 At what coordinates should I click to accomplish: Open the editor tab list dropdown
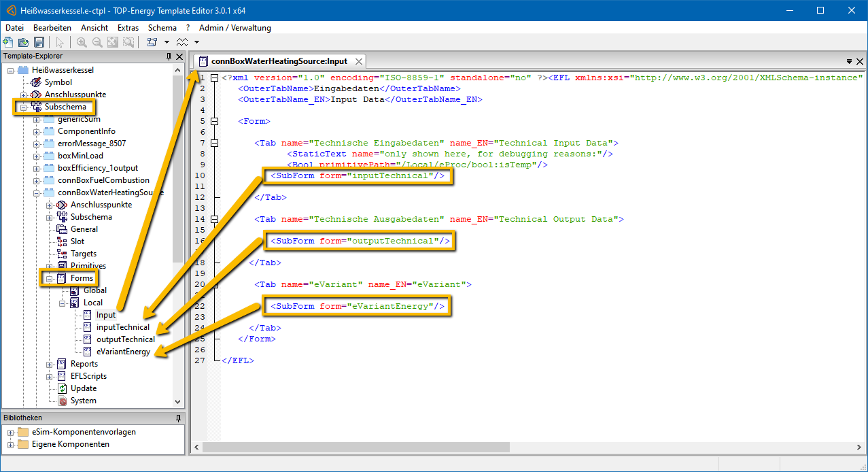point(849,61)
